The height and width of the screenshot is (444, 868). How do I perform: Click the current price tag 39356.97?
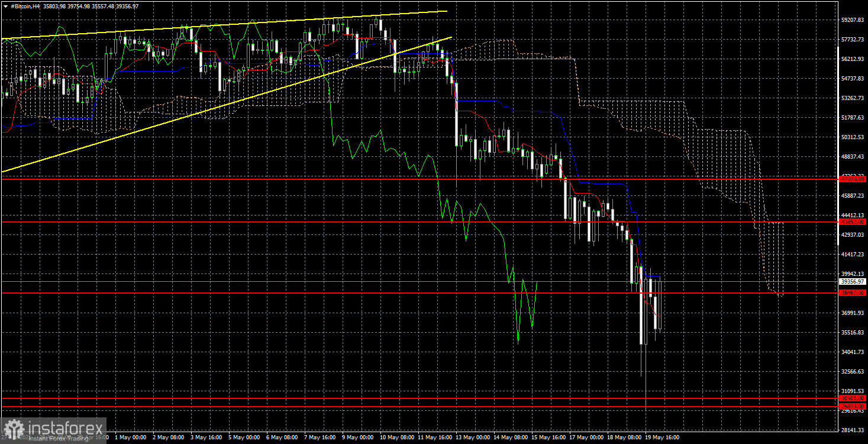tap(853, 282)
